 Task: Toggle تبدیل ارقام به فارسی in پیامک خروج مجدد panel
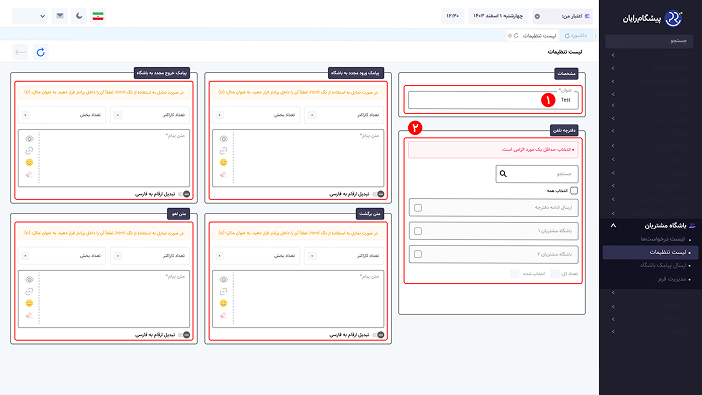(x=184, y=194)
